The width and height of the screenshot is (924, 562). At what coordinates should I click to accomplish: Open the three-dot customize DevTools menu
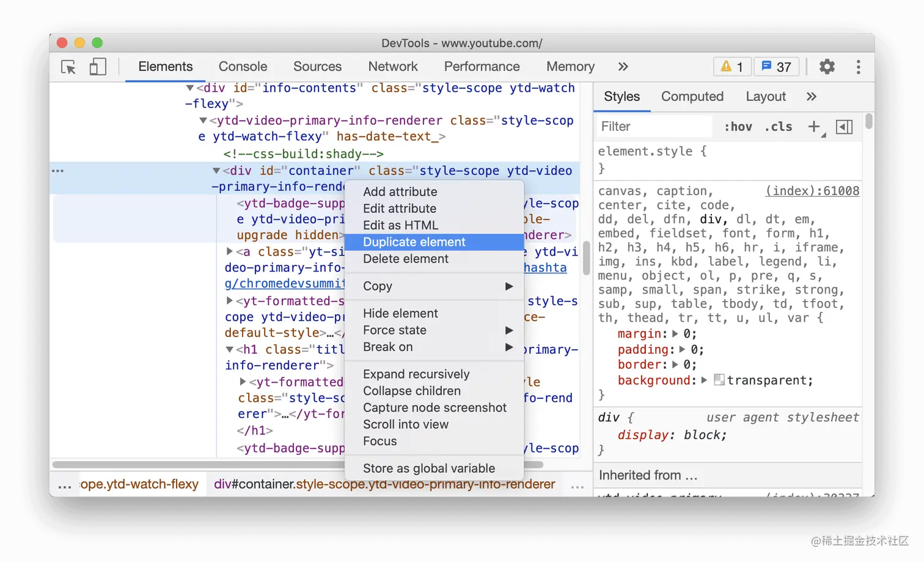[859, 67]
